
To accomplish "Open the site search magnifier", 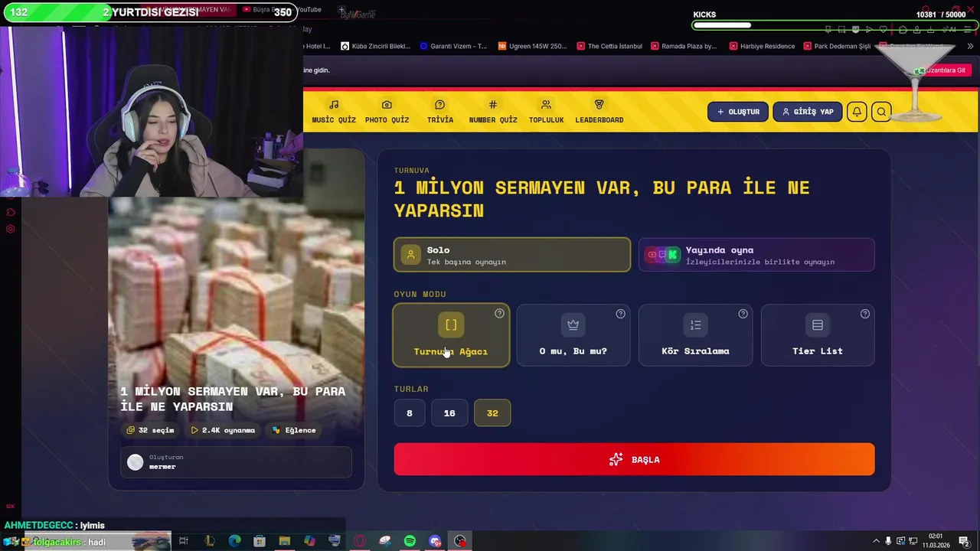I will [x=881, y=112].
